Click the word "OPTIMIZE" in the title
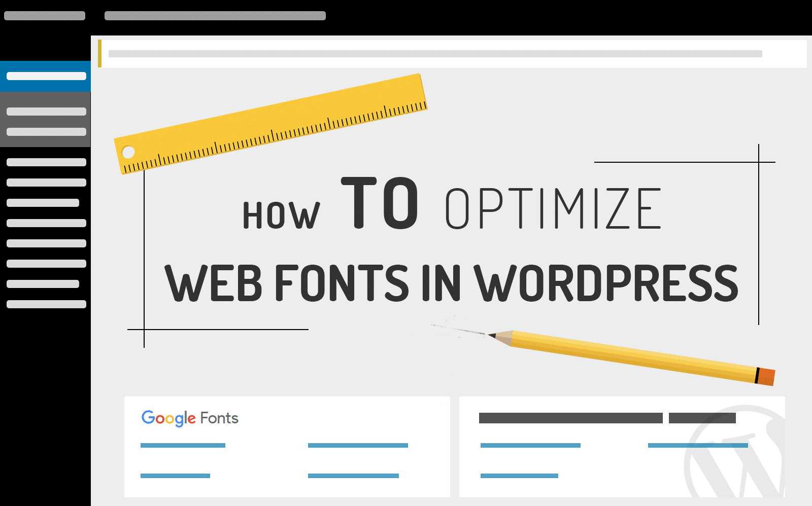 tap(553, 208)
